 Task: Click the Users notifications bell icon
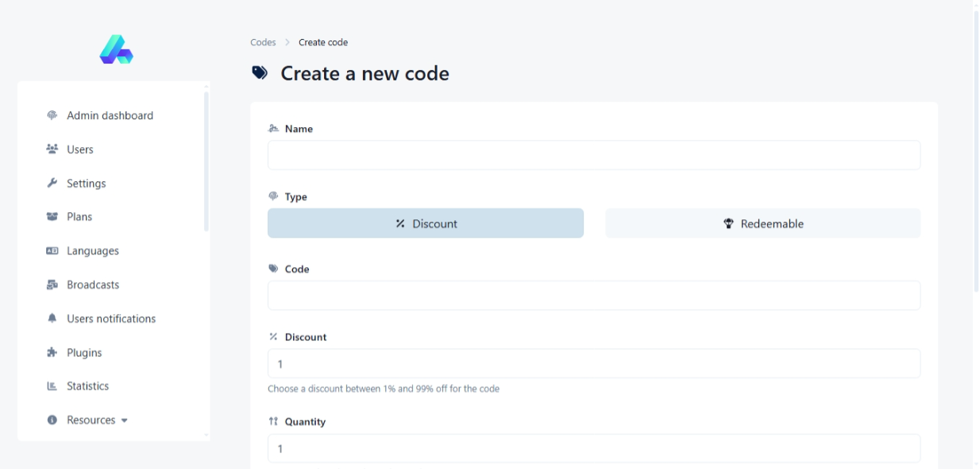pos(52,319)
